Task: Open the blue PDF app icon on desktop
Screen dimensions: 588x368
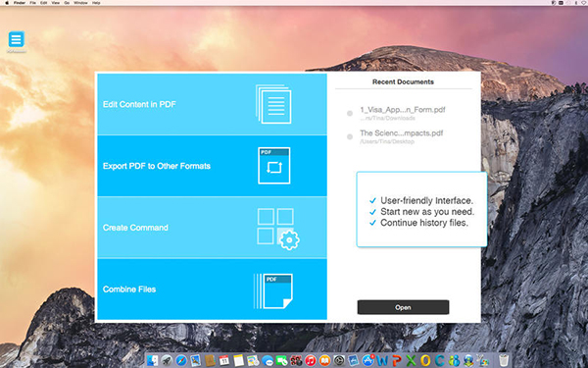Action: coord(16,39)
